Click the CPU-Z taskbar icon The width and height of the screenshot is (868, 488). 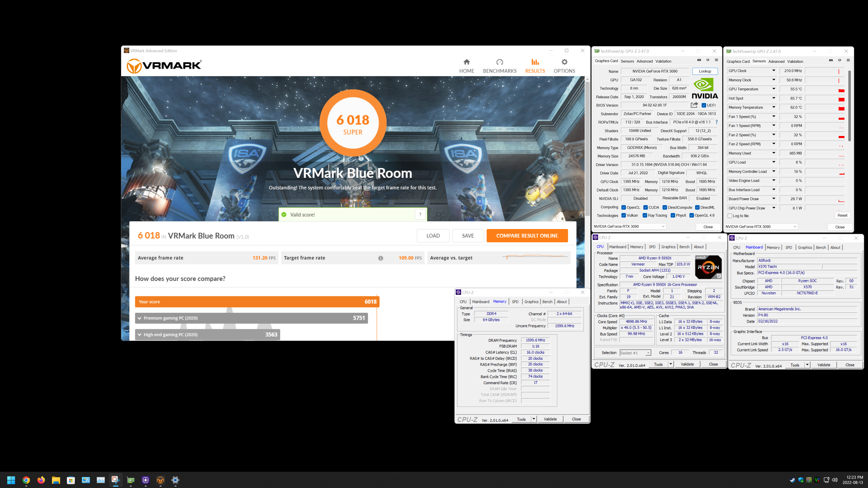tap(146, 480)
